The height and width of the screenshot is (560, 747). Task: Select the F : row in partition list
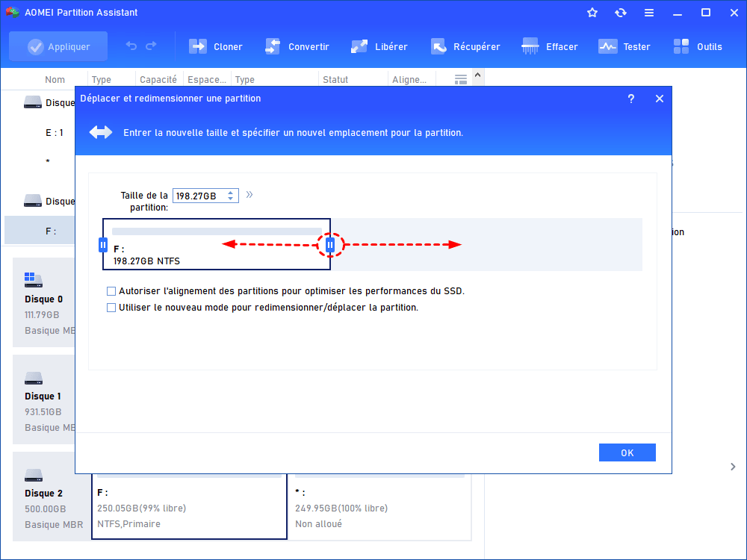pyautogui.click(x=40, y=231)
